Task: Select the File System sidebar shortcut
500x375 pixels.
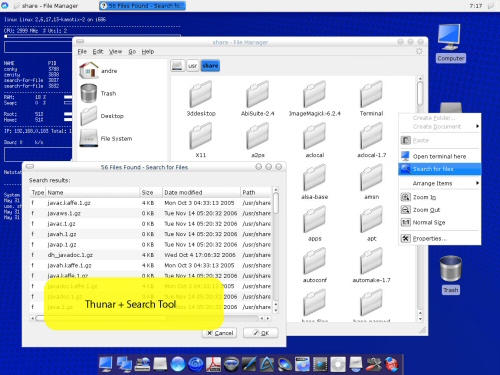Action: pyautogui.click(x=106, y=138)
